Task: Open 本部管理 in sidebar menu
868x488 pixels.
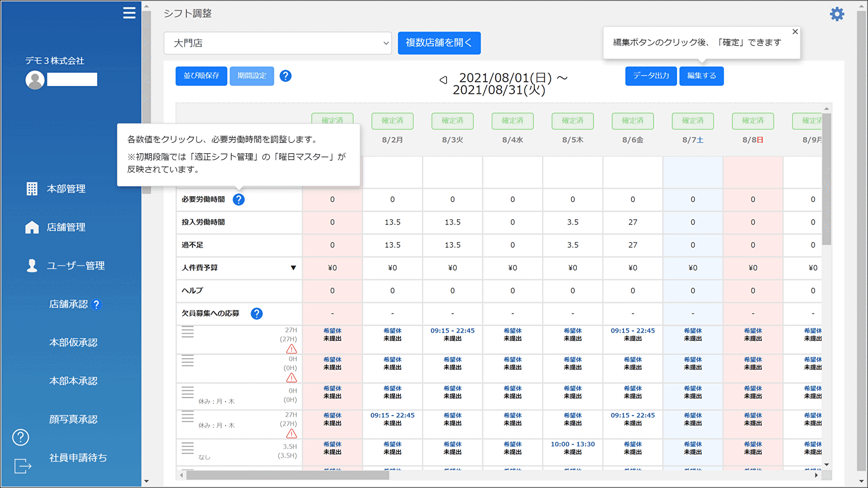Action: tap(66, 189)
